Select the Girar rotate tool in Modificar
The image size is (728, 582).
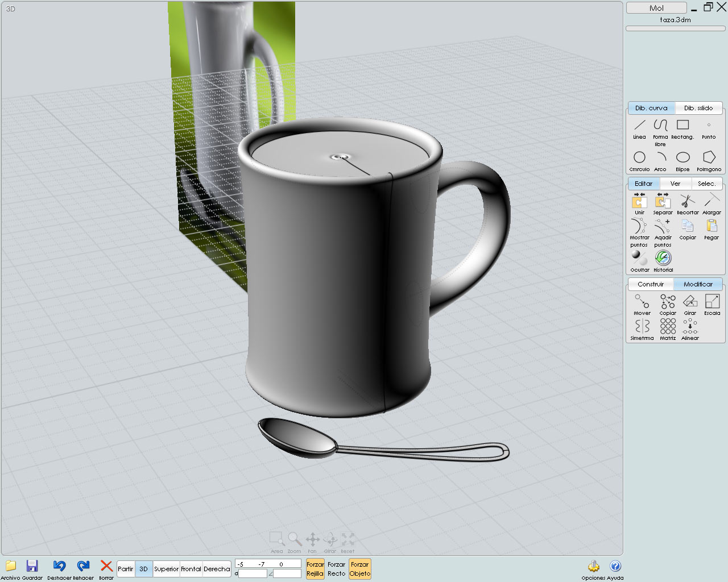tap(690, 305)
